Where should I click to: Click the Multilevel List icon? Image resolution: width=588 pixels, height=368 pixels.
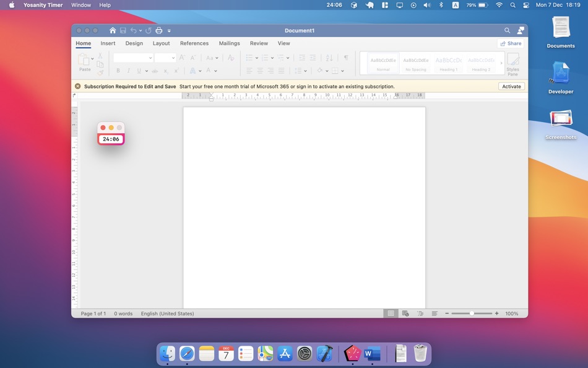pos(280,58)
